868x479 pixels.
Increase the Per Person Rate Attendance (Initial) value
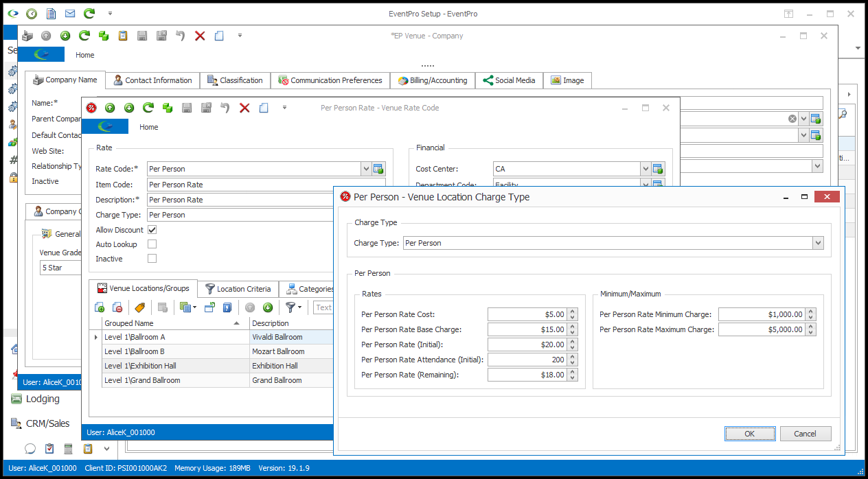click(573, 357)
